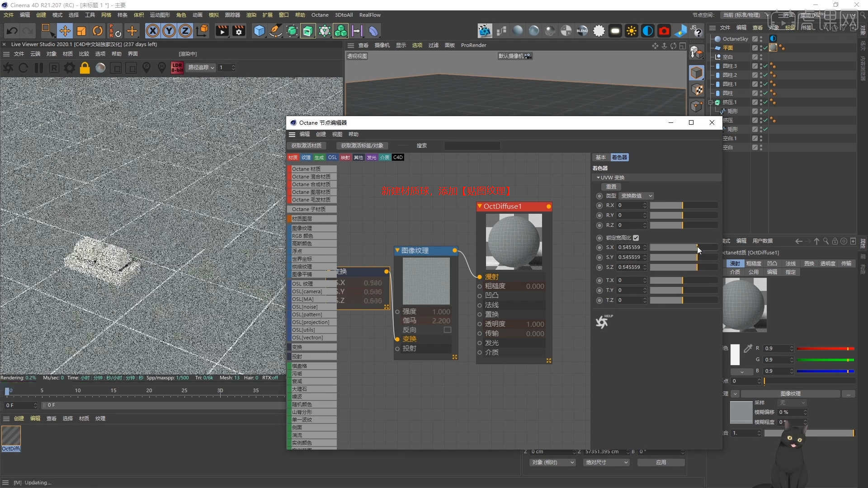Screen dimensions: 868x488
Task: Open the 采样 dropdown in material attributes
Action: tap(792, 403)
